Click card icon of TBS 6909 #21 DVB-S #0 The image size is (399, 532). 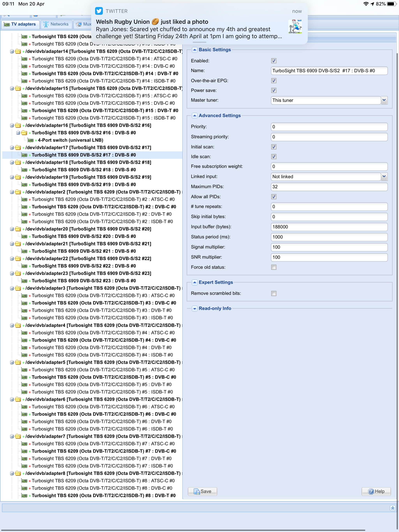pyautogui.click(x=24, y=251)
